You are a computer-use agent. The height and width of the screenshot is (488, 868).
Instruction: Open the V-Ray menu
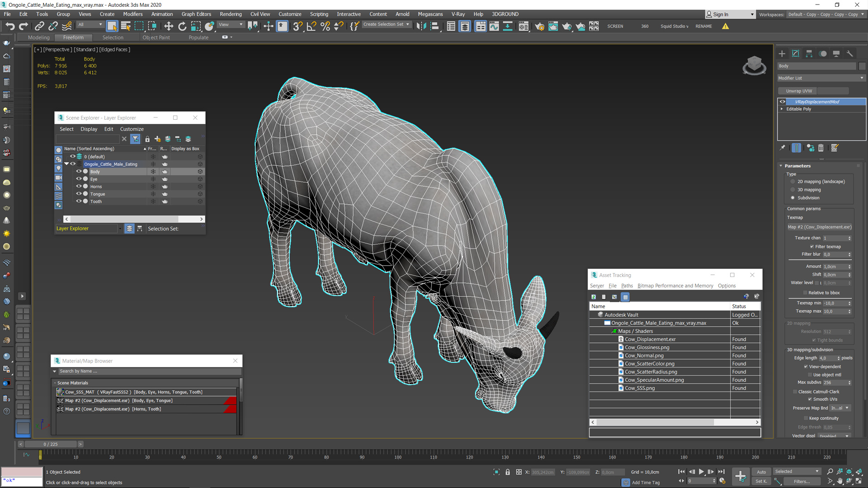coord(458,14)
